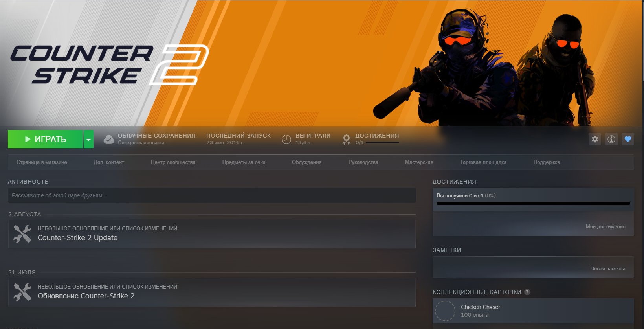This screenshot has width=644, height=329.
Task: Click Мои достижения link
Action: point(605,226)
